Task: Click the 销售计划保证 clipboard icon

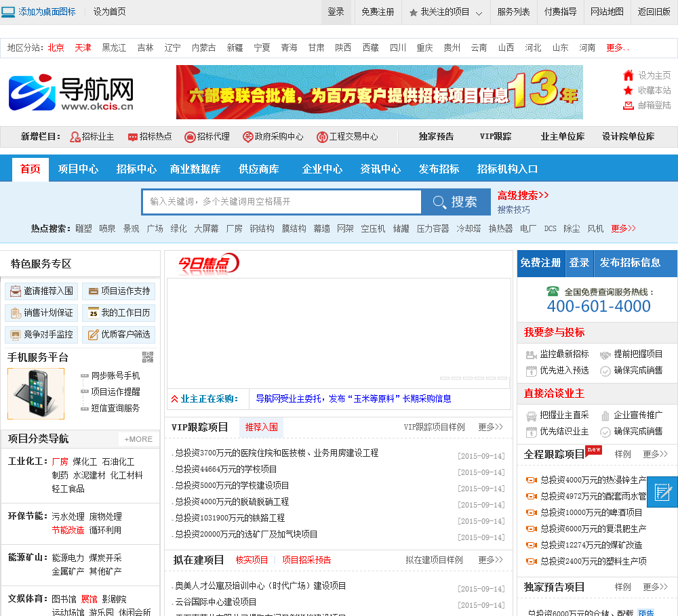Action: 16,313
